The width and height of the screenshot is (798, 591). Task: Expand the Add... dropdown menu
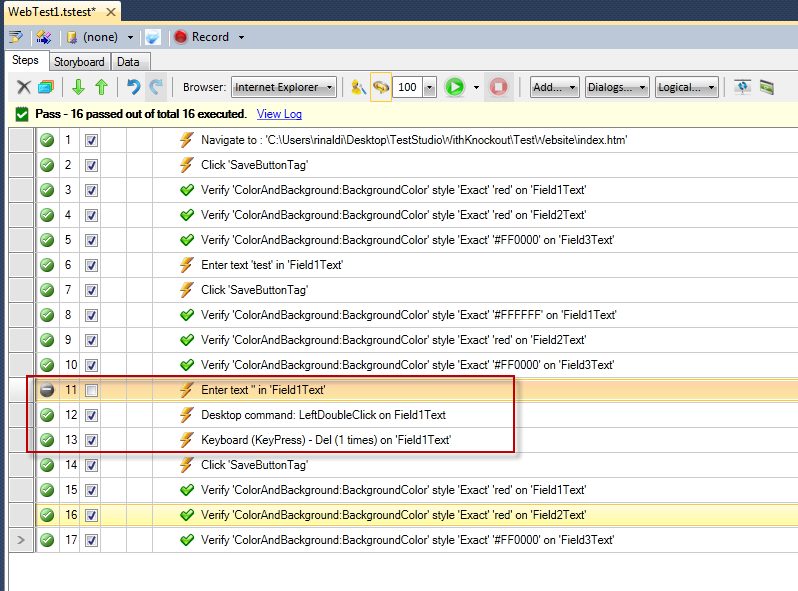[x=554, y=88]
